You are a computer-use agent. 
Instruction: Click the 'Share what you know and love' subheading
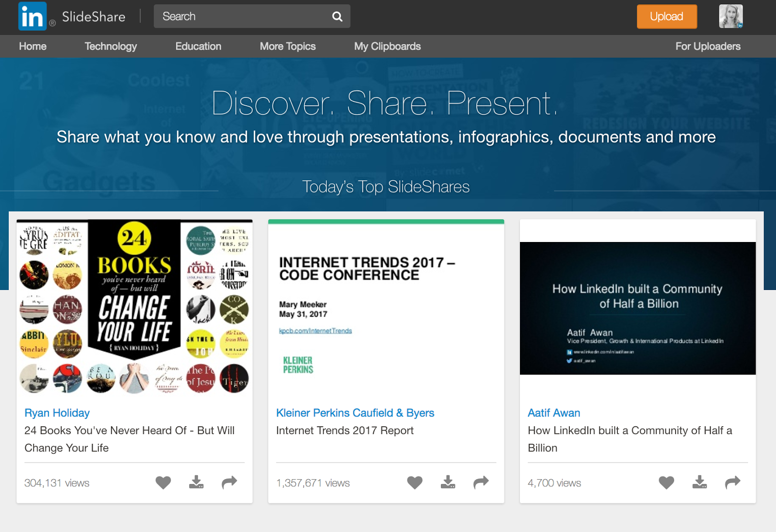[x=386, y=137]
